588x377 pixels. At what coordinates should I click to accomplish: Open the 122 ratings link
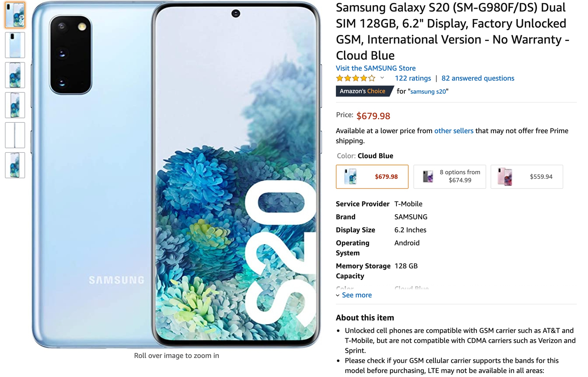[413, 78]
